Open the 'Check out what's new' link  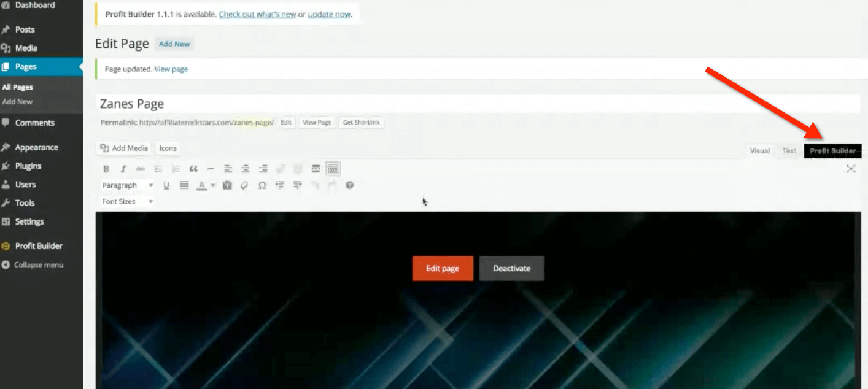pyautogui.click(x=257, y=14)
